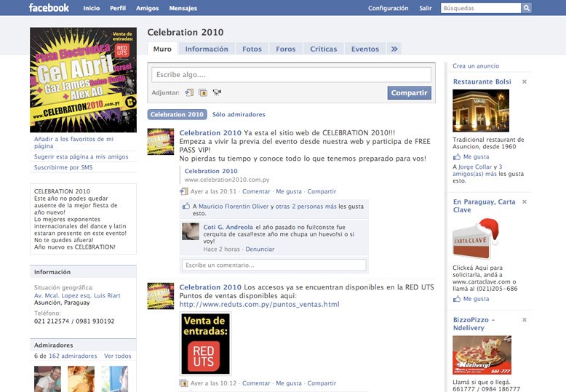Click the 'Escribe algo....' status box
566x392 pixels.
291,75
